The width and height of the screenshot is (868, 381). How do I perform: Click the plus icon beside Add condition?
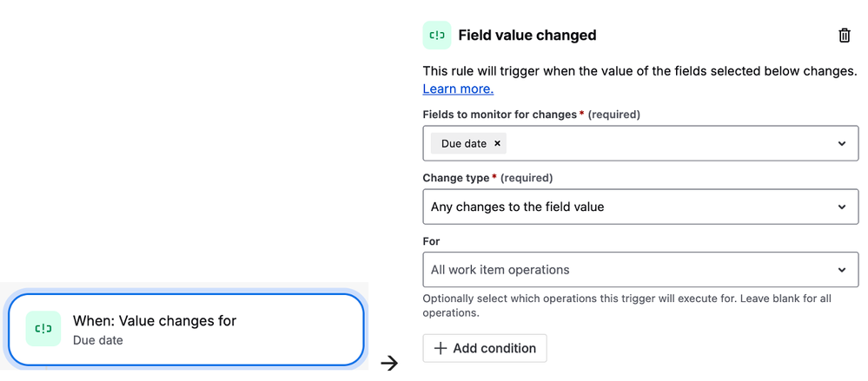pos(441,348)
